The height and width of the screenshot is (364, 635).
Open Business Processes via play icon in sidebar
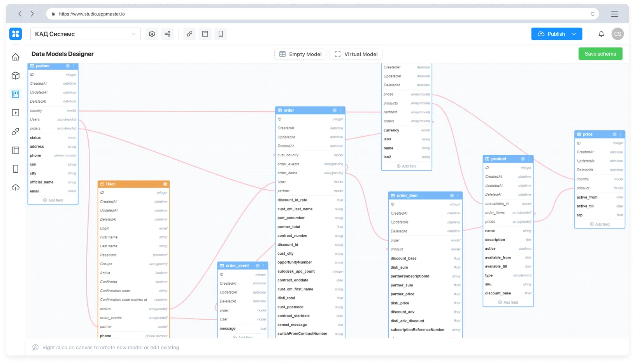point(16,113)
